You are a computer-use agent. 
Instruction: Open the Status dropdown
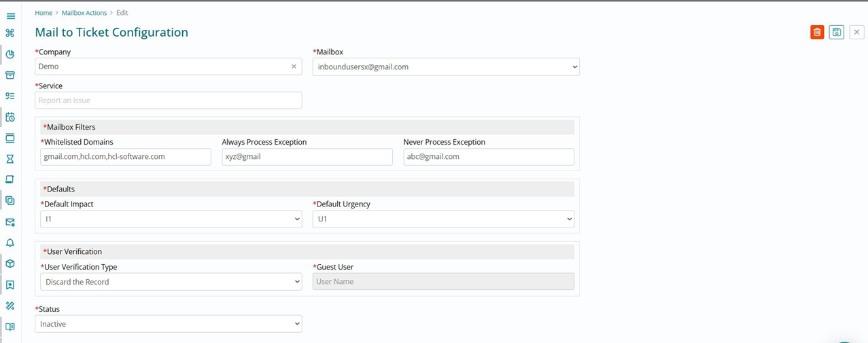169,324
